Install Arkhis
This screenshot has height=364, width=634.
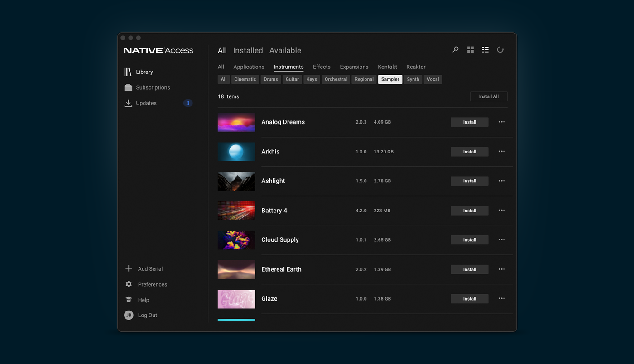click(x=470, y=152)
